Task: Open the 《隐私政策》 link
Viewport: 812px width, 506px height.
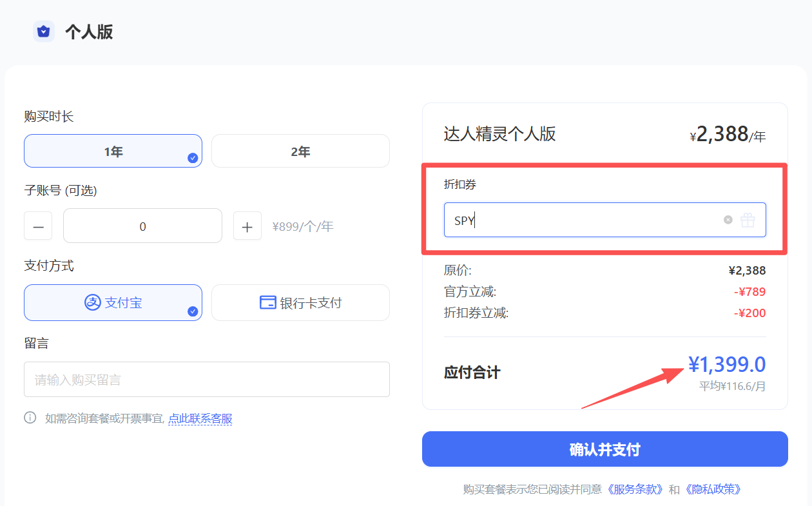Action: tap(713, 489)
